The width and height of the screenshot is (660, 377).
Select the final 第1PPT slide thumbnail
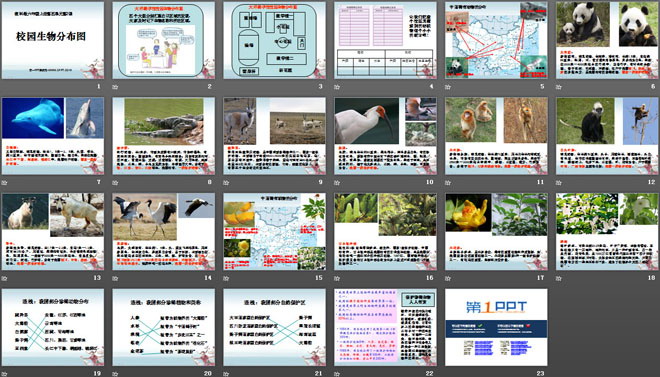496,327
